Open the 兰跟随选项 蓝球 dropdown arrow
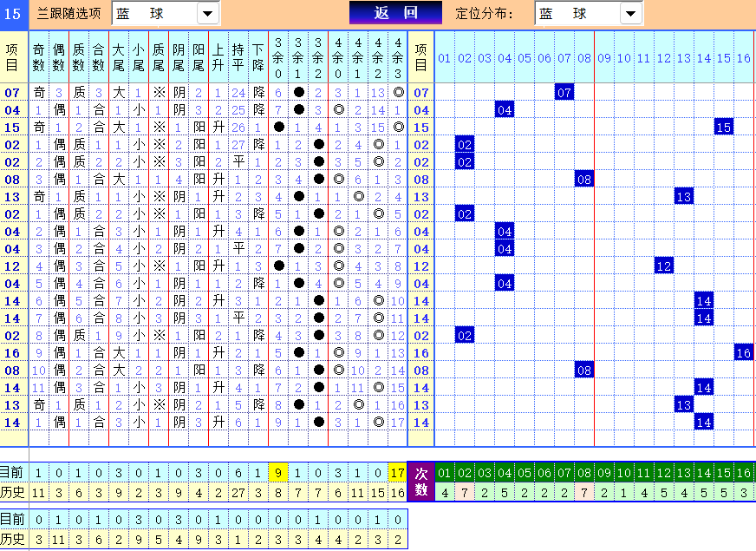The image size is (756, 551). (x=208, y=14)
